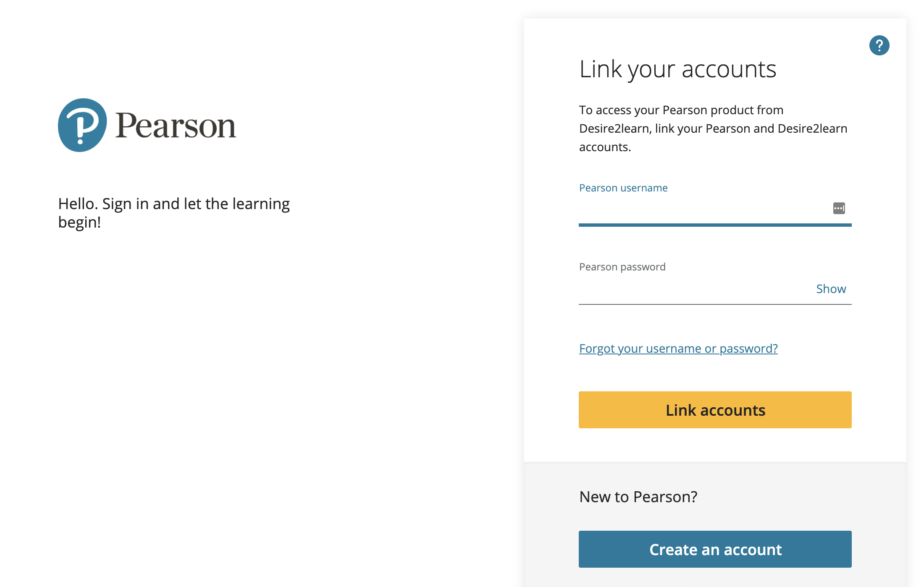Screen dimensions: 924x587
Task: Click Create an account
Action: coord(715,549)
